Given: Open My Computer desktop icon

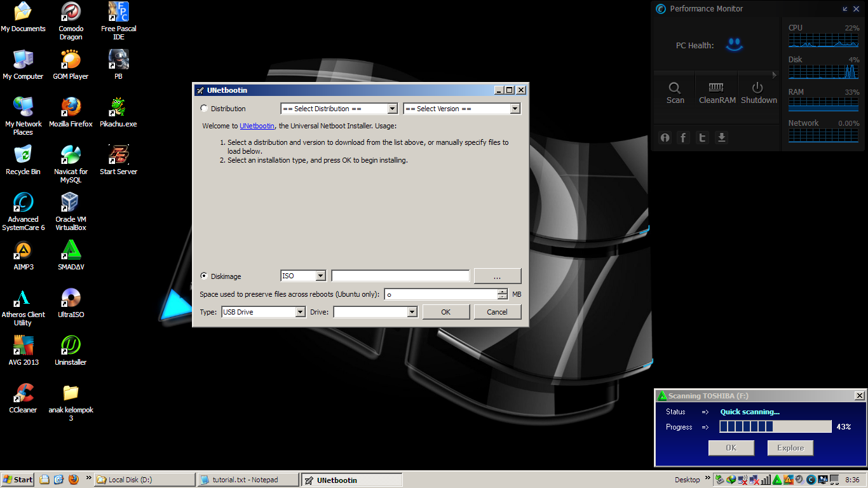Looking at the screenshot, I should 23,64.
